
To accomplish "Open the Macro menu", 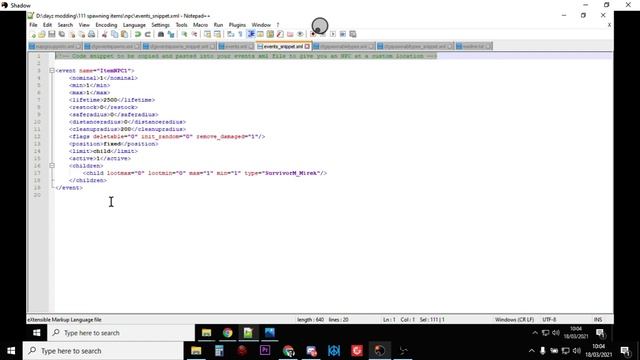I will pyautogui.click(x=200, y=25).
